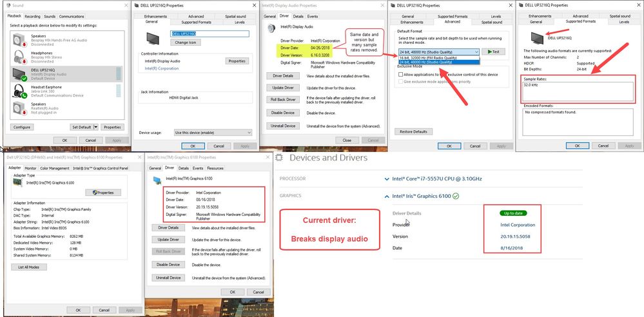Click version 20.19.15.5058 in Devices and Drivers

tap(515, 236)
